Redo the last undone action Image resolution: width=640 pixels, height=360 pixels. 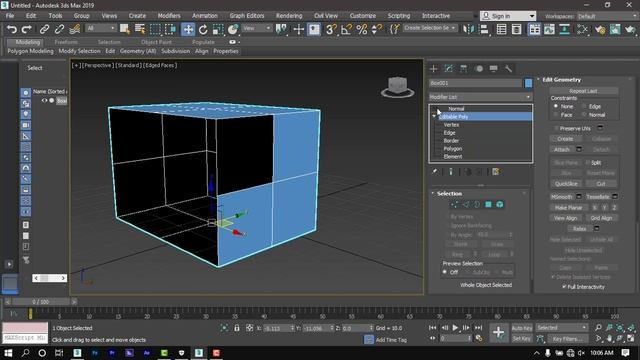pos(27,29)
